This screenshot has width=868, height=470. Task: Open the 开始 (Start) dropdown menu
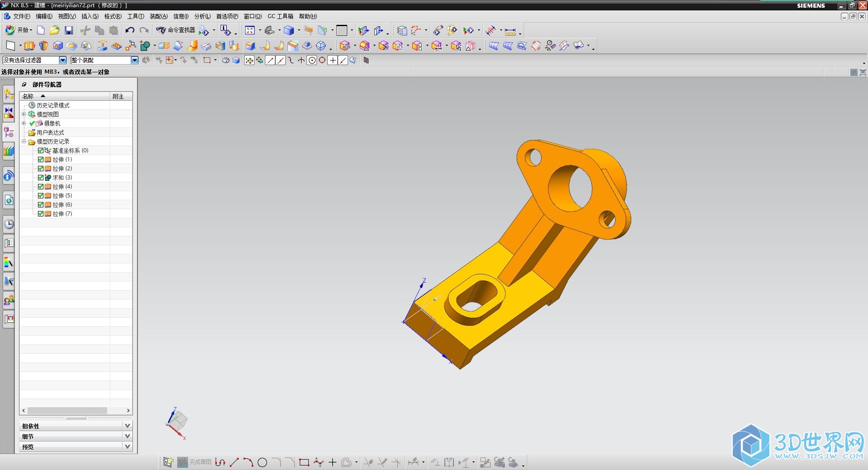(19, 30)
